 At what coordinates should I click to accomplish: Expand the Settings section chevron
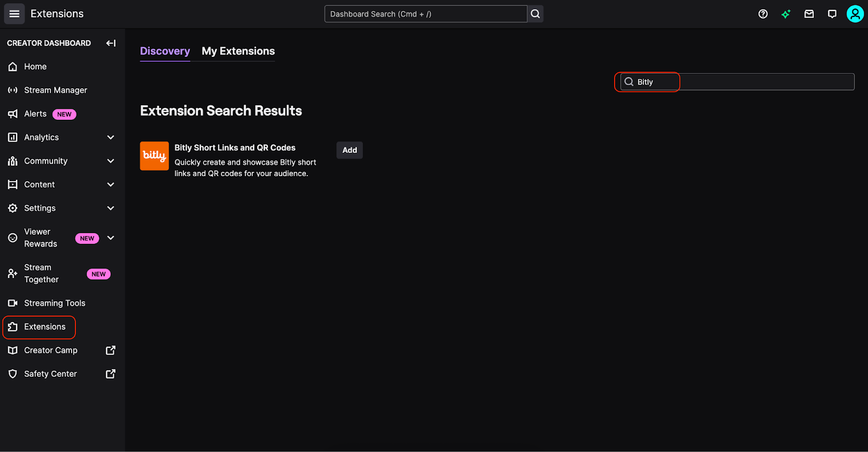click(x=111, y=208)
